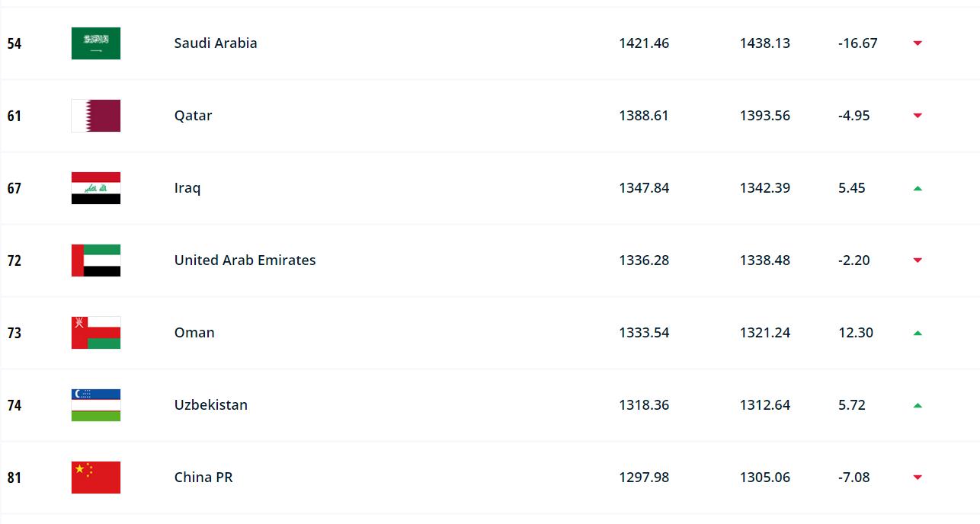The height and width of the screenshot is (524, 980).
Task: Open the Saudi Arabia team link
Action: pos(216,43)
